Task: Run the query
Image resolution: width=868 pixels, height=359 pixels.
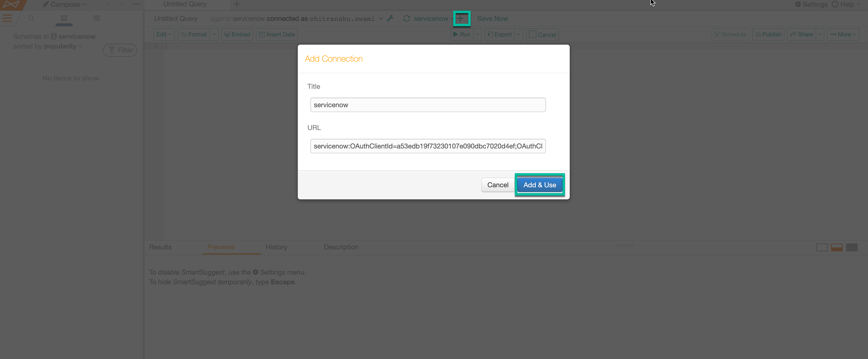Action: [462, 34]
